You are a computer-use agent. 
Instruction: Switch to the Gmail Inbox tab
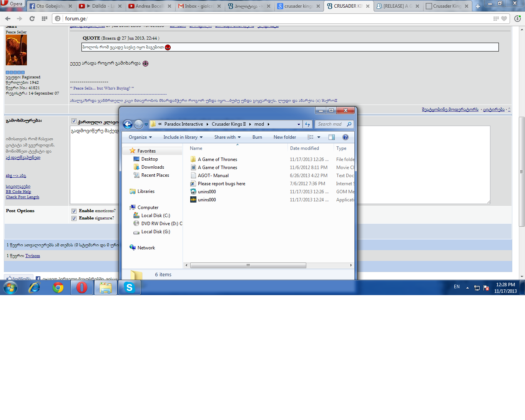[199, 6]
